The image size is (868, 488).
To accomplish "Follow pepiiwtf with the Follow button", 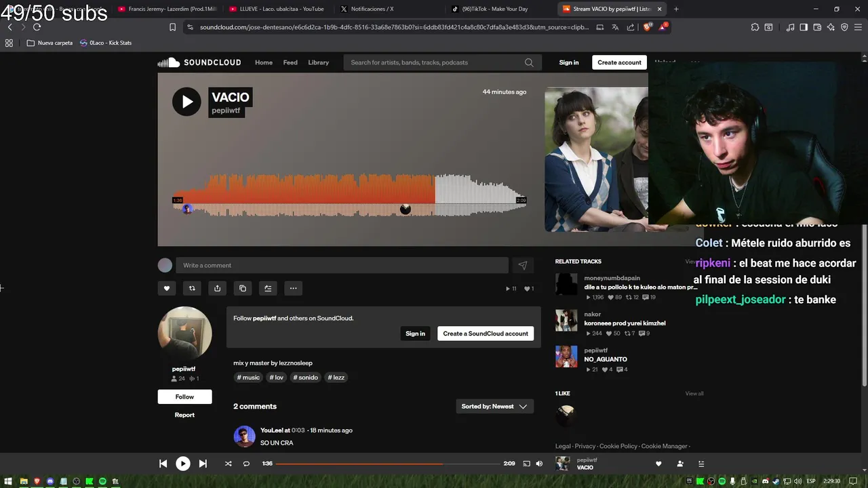I will (x=184, y=396).
